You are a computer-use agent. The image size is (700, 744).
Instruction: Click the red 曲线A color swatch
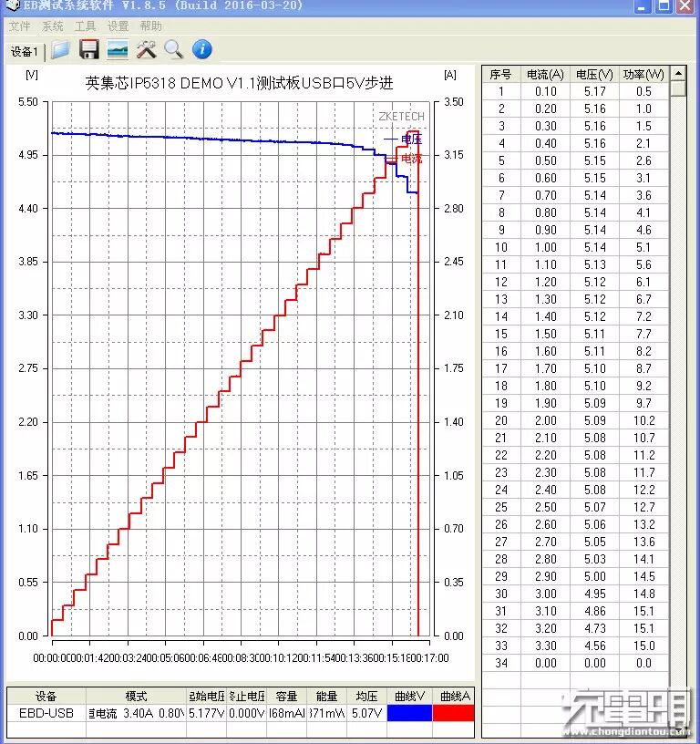coord(453,713)
